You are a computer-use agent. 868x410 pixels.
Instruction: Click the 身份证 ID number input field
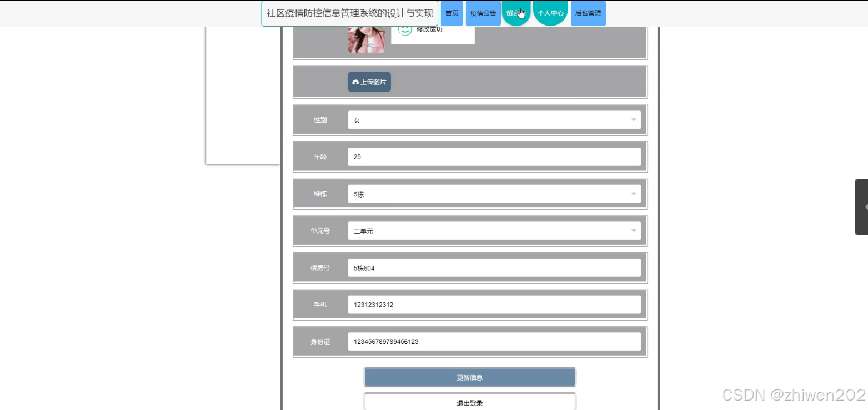tap(494, 341)
